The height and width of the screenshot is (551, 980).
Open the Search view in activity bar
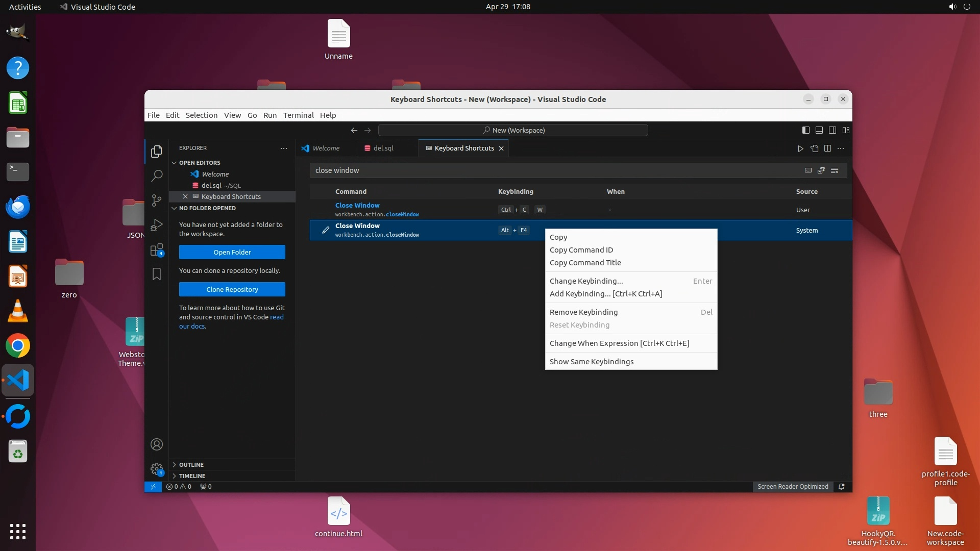[x=157, y=176]
